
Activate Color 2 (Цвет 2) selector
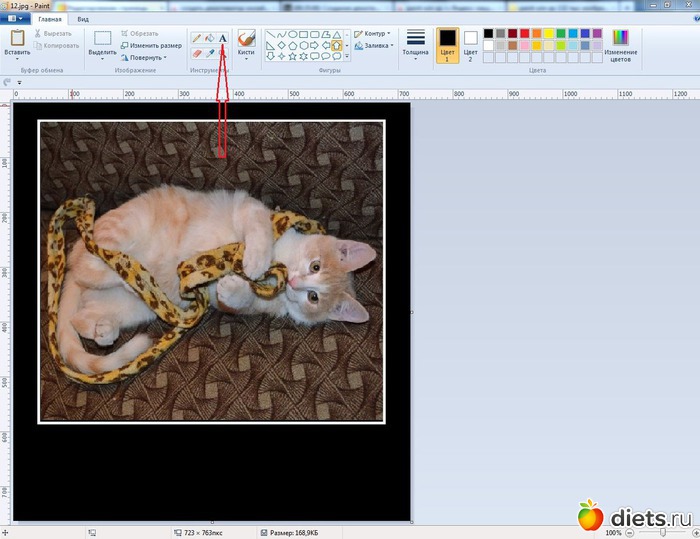[471, 44]
